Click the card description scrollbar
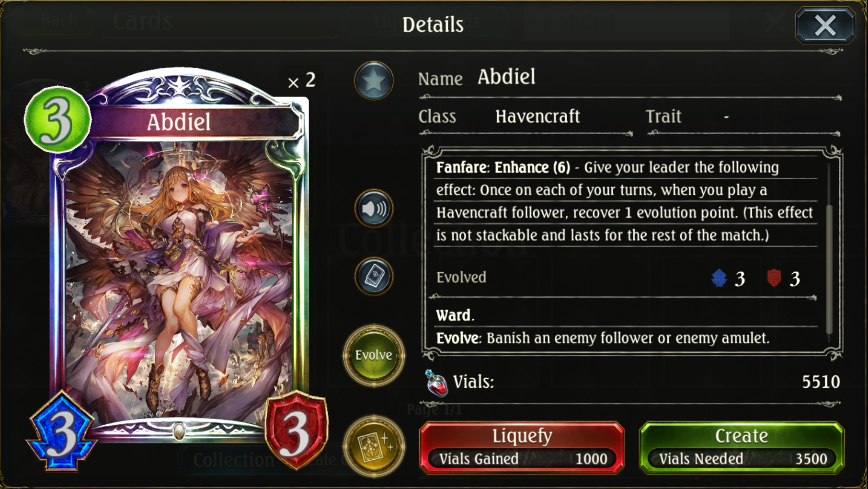868x489 pixels. click(829, 249)
